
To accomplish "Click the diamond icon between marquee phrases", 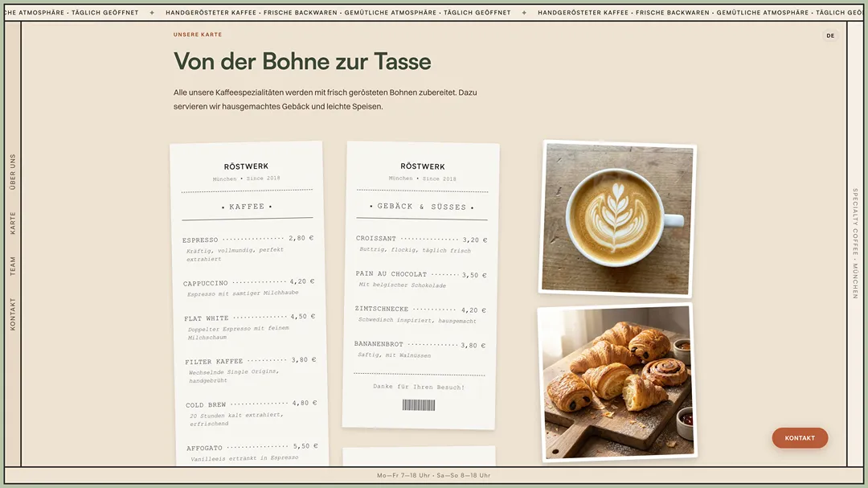I will (151, 12).
